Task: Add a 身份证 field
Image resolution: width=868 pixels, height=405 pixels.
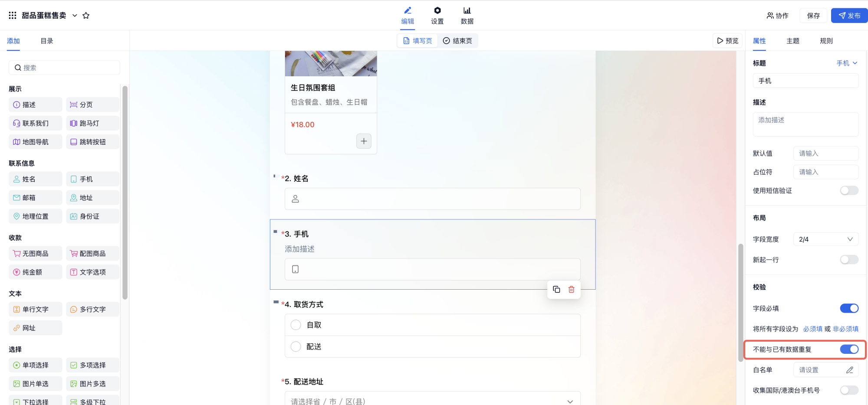Action: tap(92, 216)
